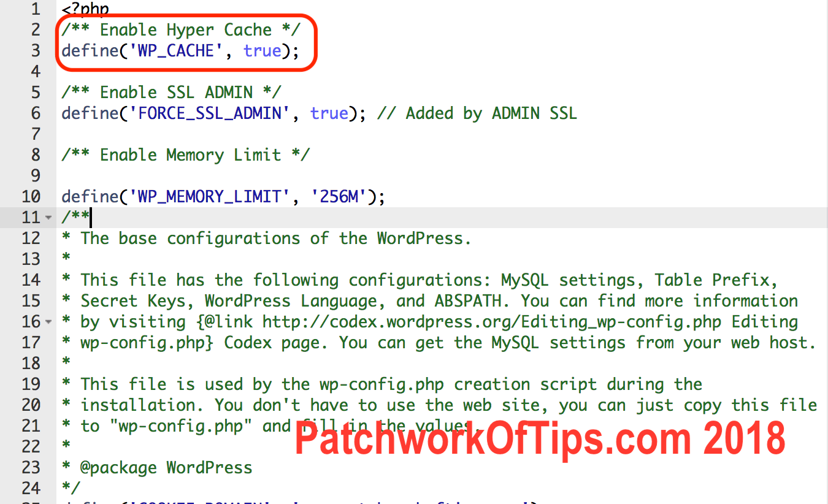Click line number 5 in the gutter
Screen dimensions: 828x504
tap(35, 92)
